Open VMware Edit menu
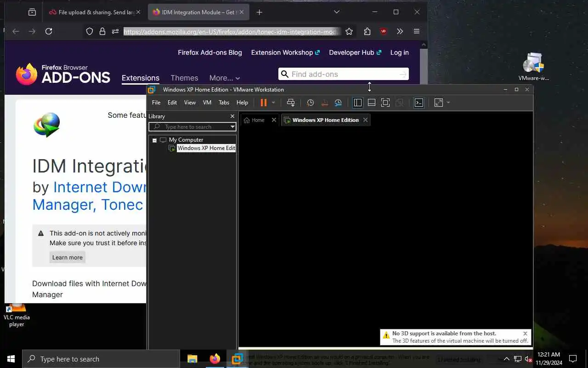Screen dimensions: 588x368 pos(172,103)
